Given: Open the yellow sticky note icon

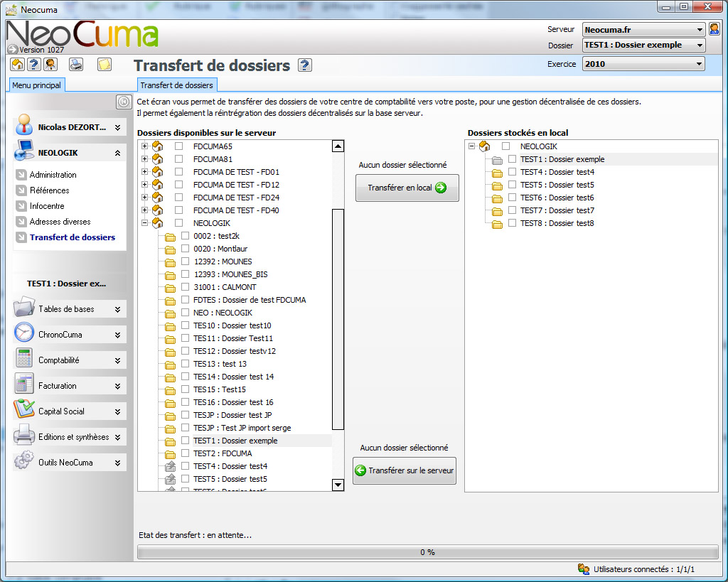Looking at the screenshot, I should pyautogui.click(x=105, y=64).
